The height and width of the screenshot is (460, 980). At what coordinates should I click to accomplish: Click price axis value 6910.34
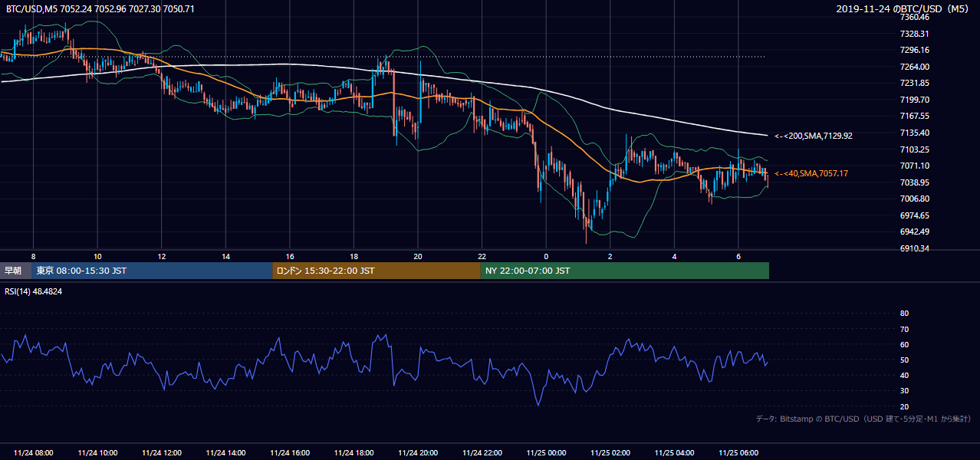click(914, 248)
